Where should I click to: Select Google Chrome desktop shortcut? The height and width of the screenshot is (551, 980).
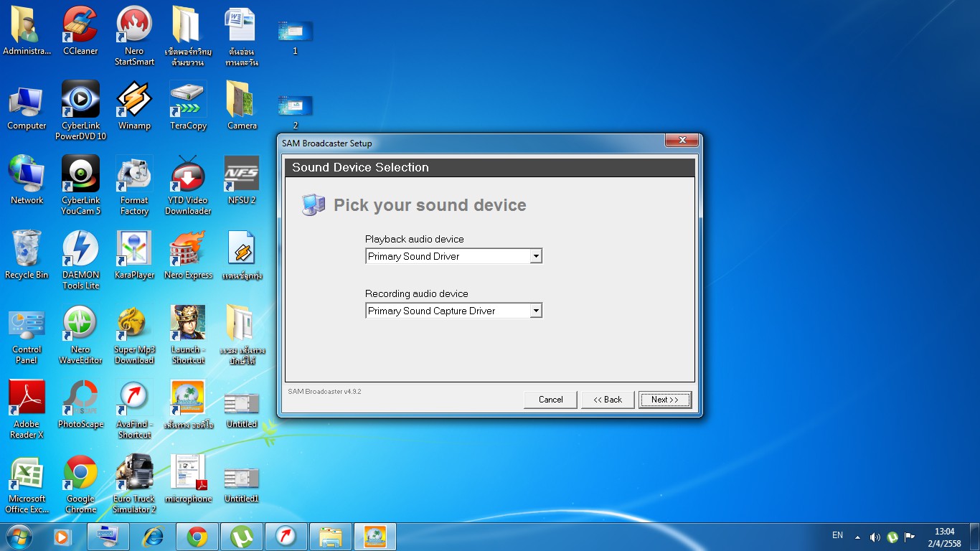point(80,484)
